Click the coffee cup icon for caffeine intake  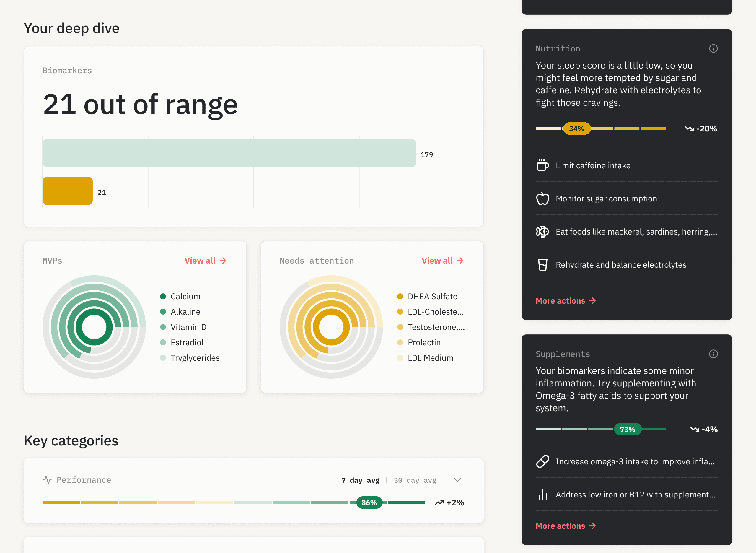click(542, 165)
